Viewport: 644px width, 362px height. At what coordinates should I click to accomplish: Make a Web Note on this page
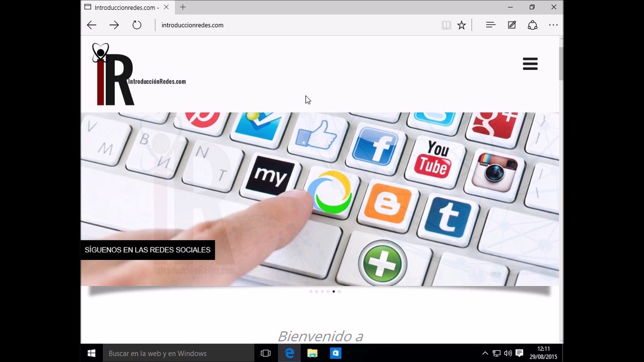(x=512, y=25)
